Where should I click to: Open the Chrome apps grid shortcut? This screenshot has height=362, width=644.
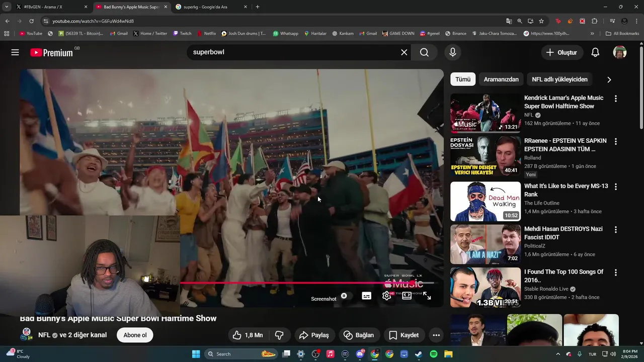7,34
